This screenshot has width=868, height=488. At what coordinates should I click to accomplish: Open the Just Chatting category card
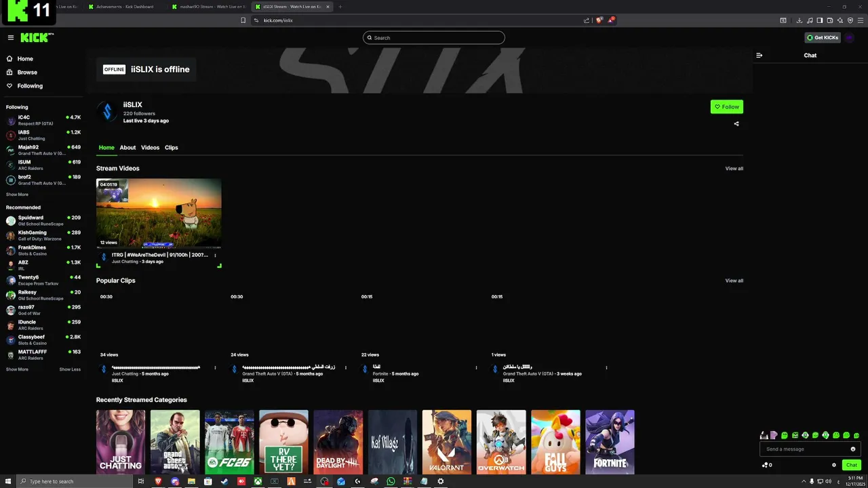tap(121, 442)
